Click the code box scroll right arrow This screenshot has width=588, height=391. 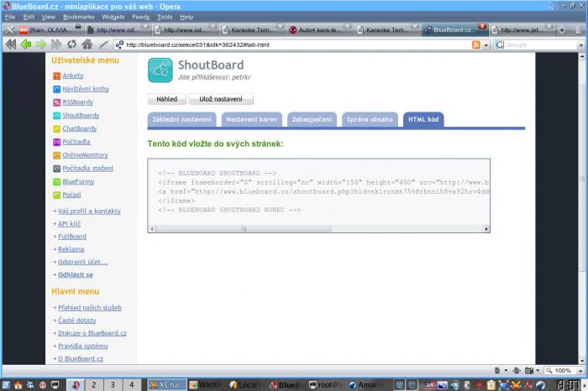(x=486, y=229)
